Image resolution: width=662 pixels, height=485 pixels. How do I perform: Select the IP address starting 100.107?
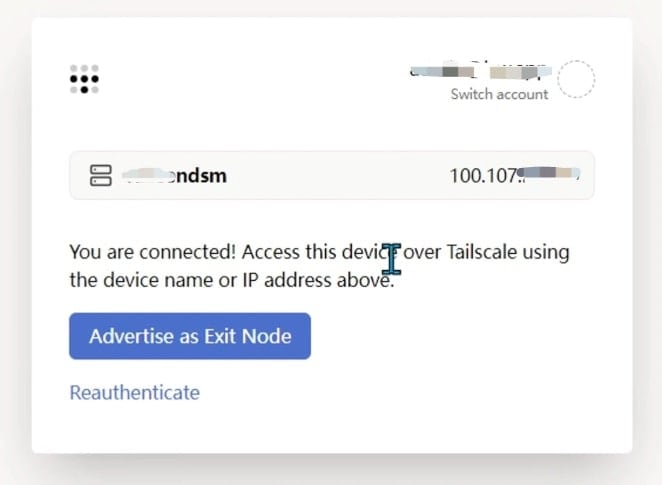515,176
